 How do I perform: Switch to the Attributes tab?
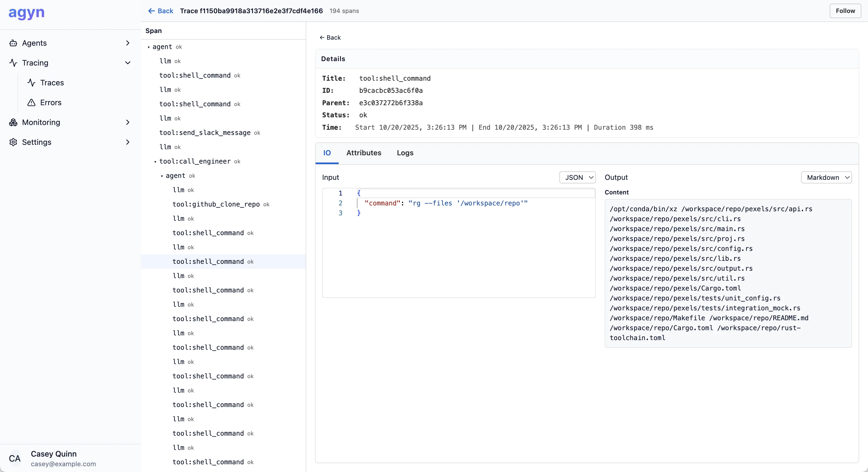364,153
